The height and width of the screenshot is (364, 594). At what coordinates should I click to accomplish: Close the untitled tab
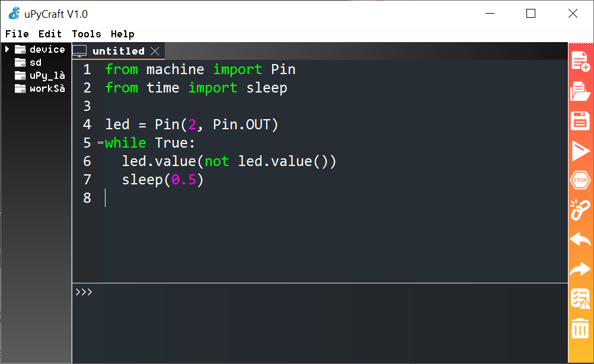coord(155,51)
